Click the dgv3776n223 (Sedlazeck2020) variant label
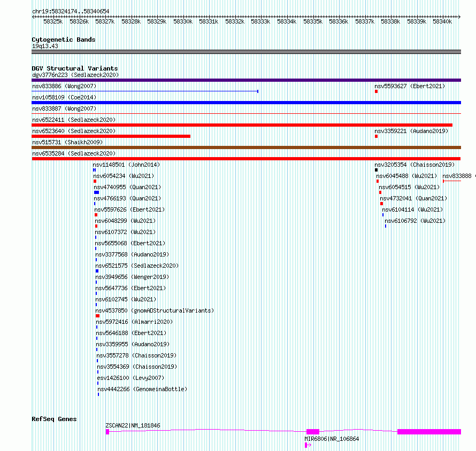Image resolution: width=476 pixels, height=451 pixels. click(x=75, y=75)
